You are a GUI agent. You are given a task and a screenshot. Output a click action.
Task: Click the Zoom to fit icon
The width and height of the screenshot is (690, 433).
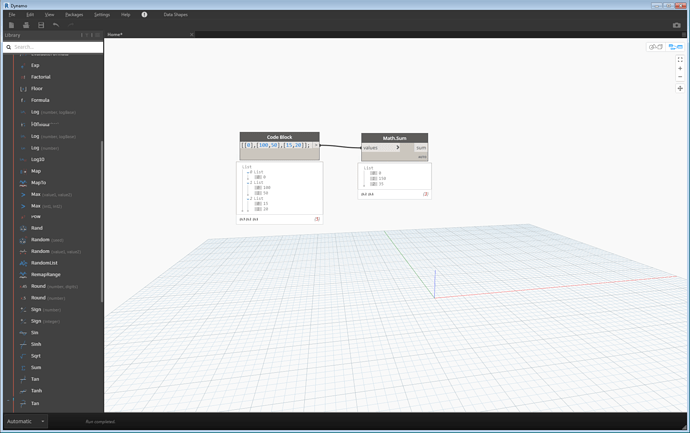680,59
